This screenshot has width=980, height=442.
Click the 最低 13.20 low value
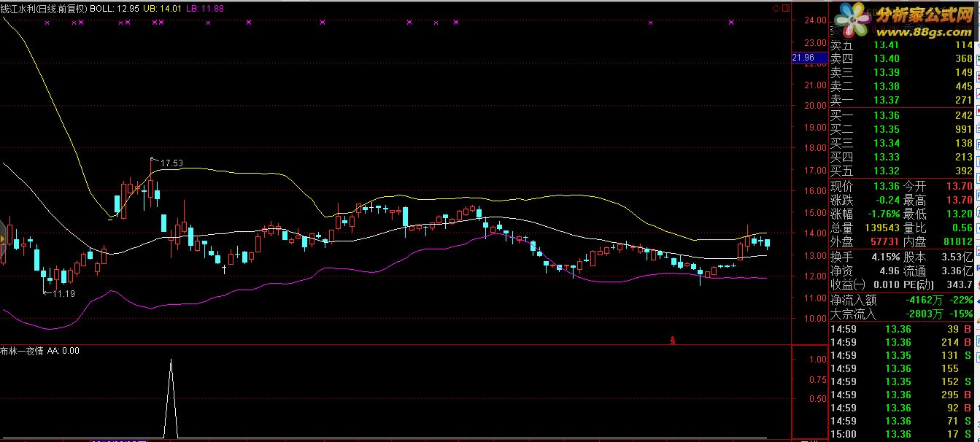click(x=938, y=214)
